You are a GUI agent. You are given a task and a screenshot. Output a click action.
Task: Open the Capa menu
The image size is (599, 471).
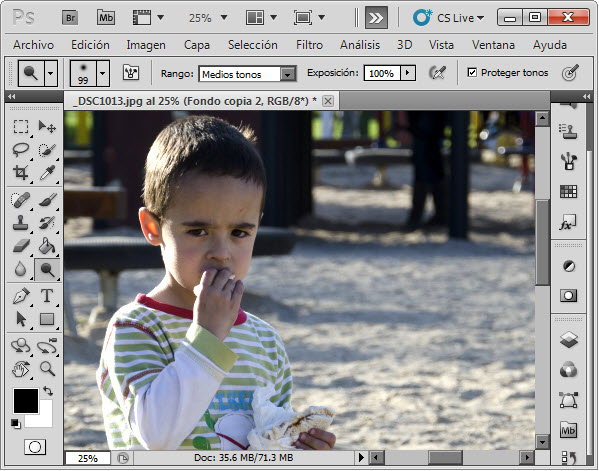coord(196,45)
